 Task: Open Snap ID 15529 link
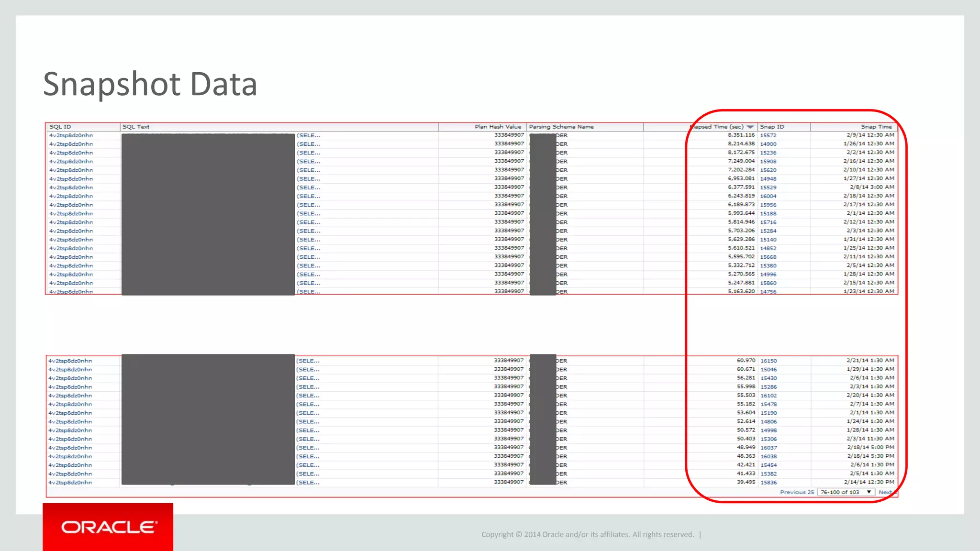click(x=768, y=187)
